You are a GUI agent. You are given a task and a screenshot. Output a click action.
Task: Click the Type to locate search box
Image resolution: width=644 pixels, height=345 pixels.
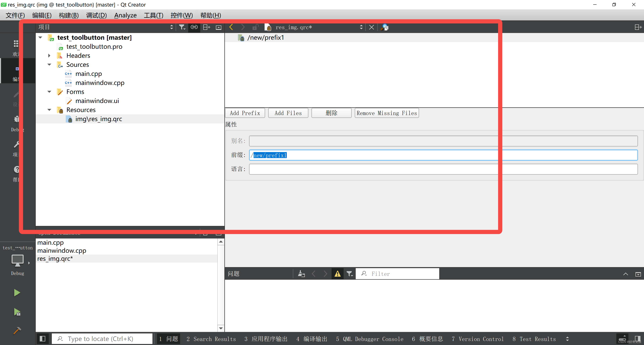(102, 339)
